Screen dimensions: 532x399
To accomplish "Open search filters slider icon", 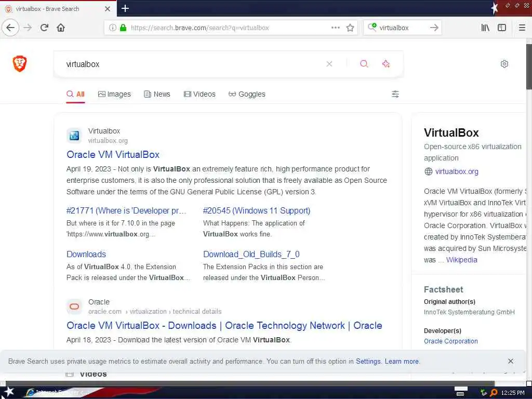I will tap(395, 94).
